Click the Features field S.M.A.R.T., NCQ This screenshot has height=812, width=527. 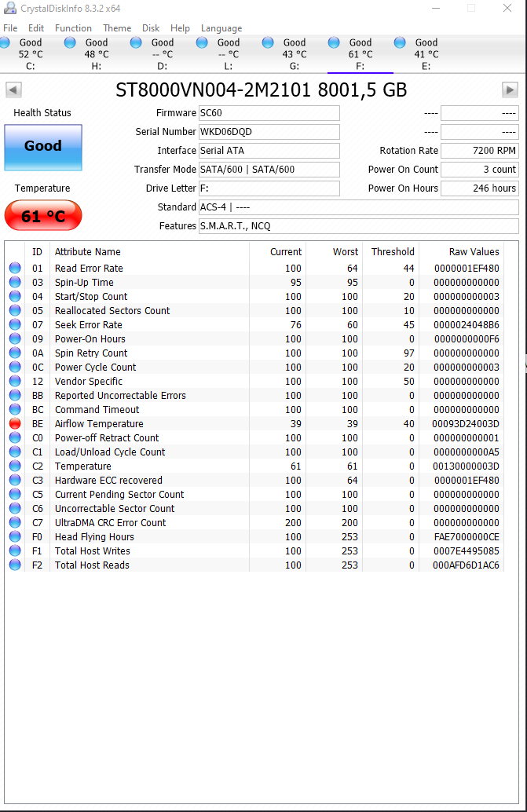click(x=359, y=226)
